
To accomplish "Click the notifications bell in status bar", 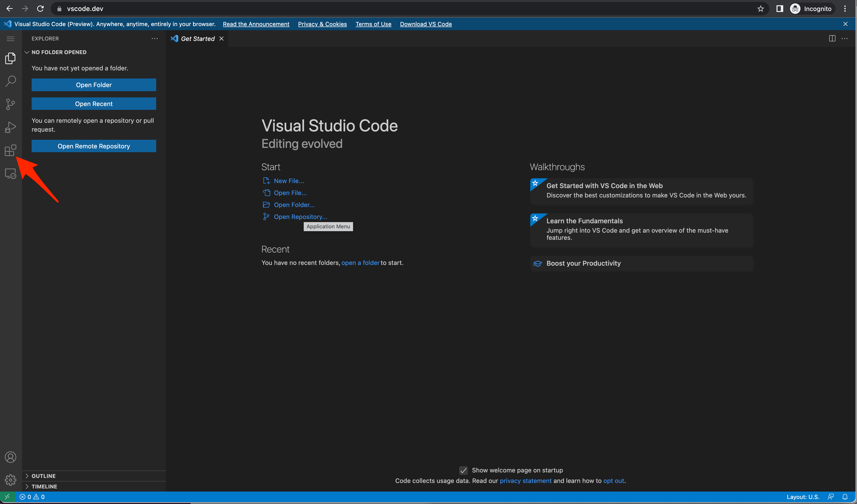I will [845, 497].
